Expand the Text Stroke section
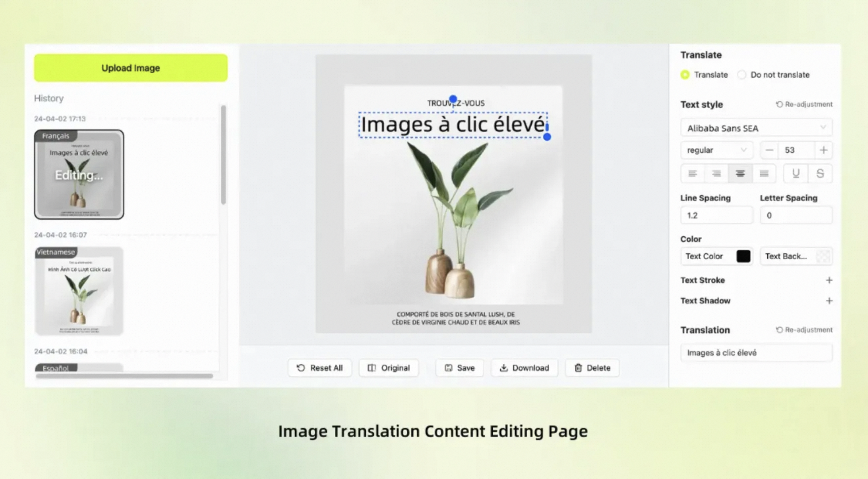 (x=829, y=280)
